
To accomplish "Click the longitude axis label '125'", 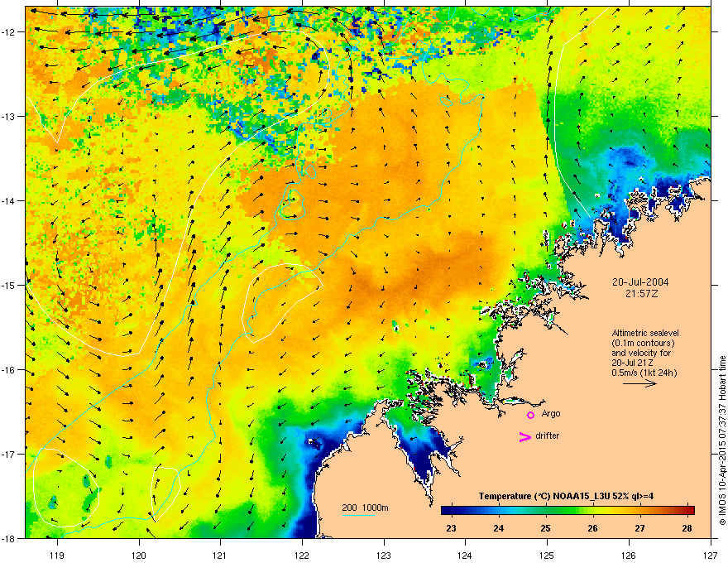I will [x=547, y=555].
